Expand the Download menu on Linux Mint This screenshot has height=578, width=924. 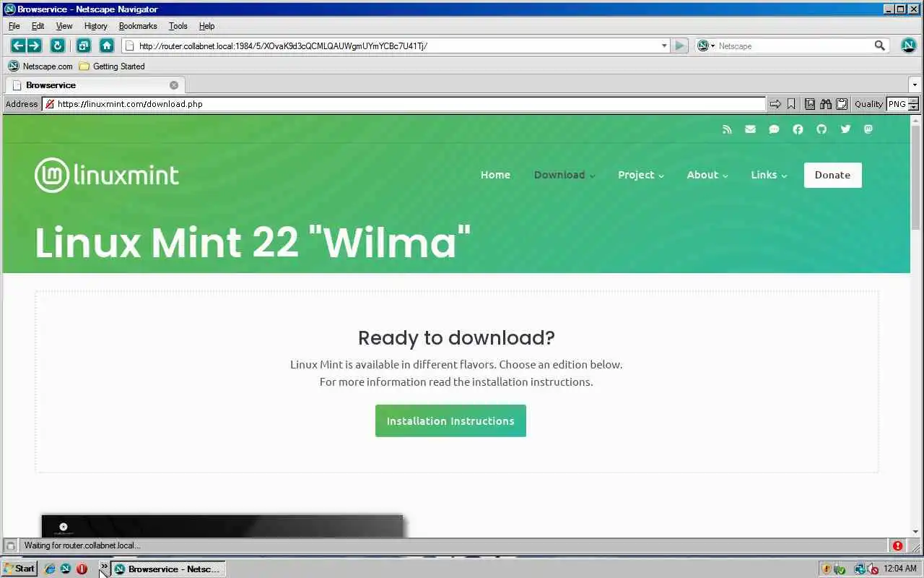(x=565, y=175)
